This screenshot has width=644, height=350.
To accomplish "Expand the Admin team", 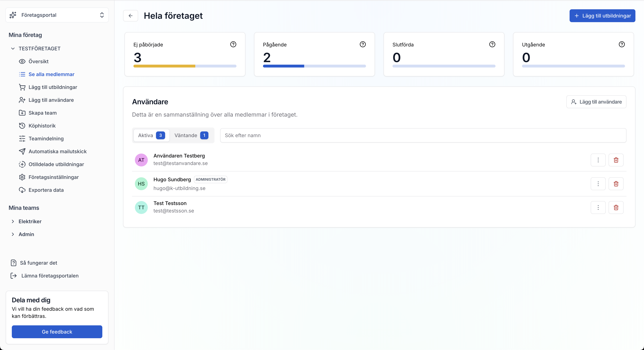I will point(13,234).
